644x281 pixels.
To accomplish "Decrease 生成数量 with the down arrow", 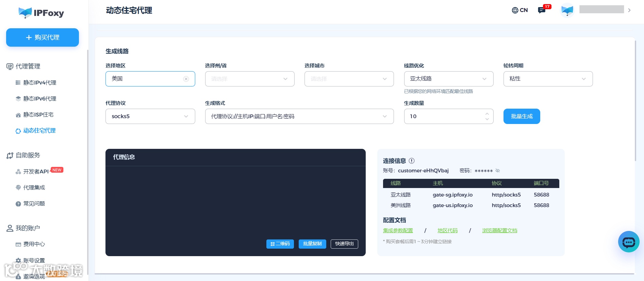I will [487, 119].
